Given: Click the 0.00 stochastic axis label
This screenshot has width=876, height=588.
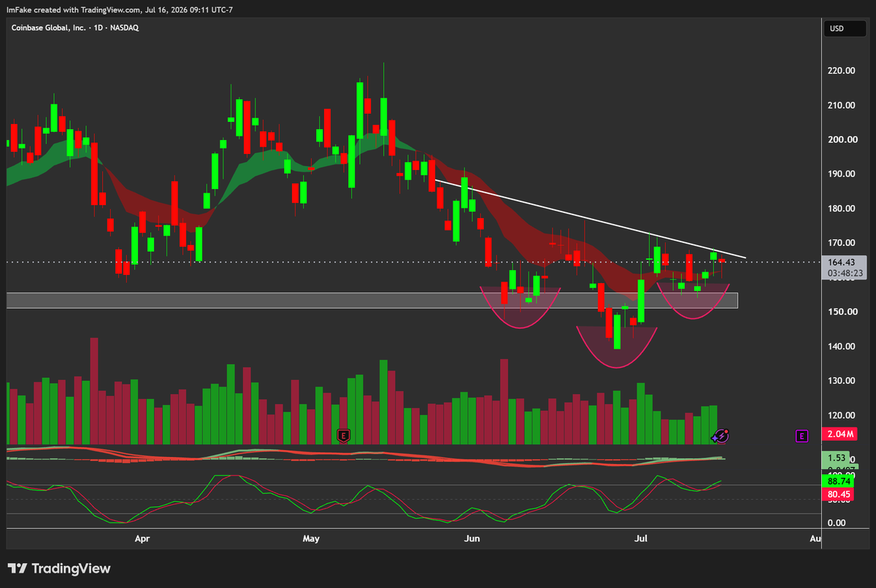Looking at the screenshot, I should coord(837,523).
